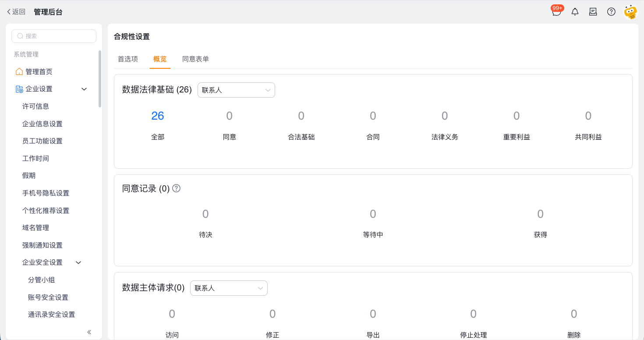
Task: Click the 系统管理 section label
Action: [26, 54]
